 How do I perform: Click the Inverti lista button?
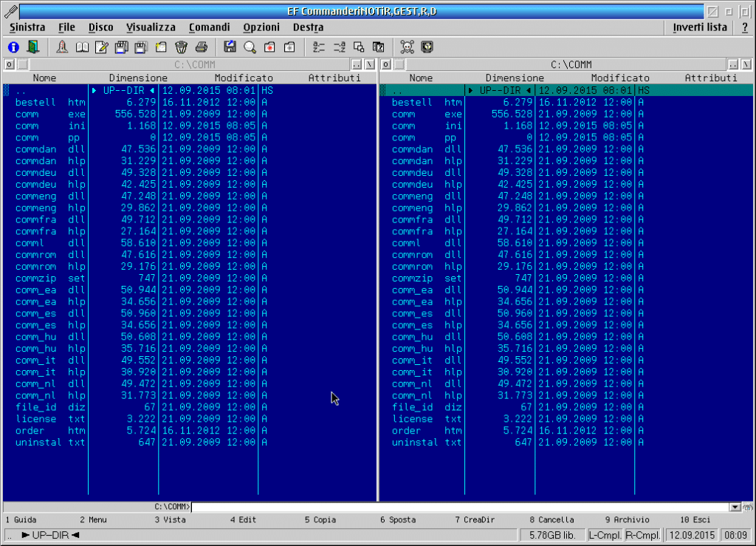[700, 27]
